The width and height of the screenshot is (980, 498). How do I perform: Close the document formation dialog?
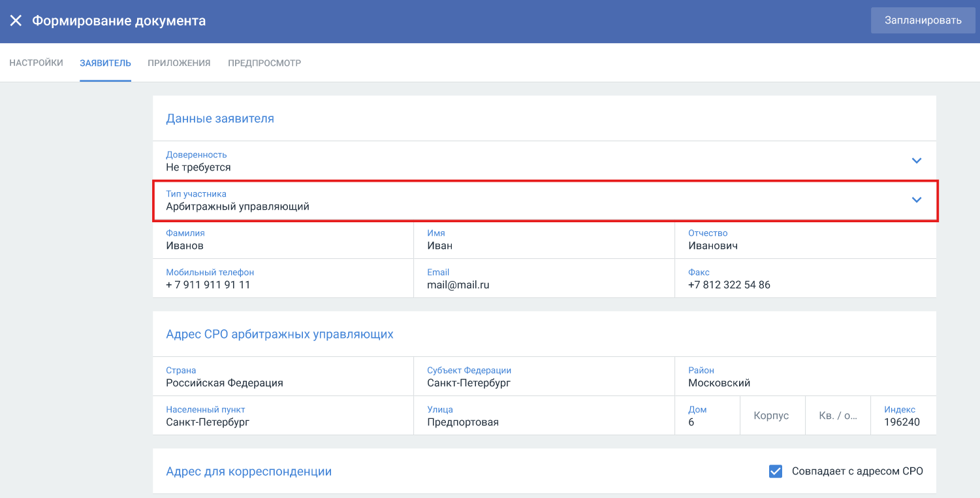pyautogui.click(x=16, y=21)
